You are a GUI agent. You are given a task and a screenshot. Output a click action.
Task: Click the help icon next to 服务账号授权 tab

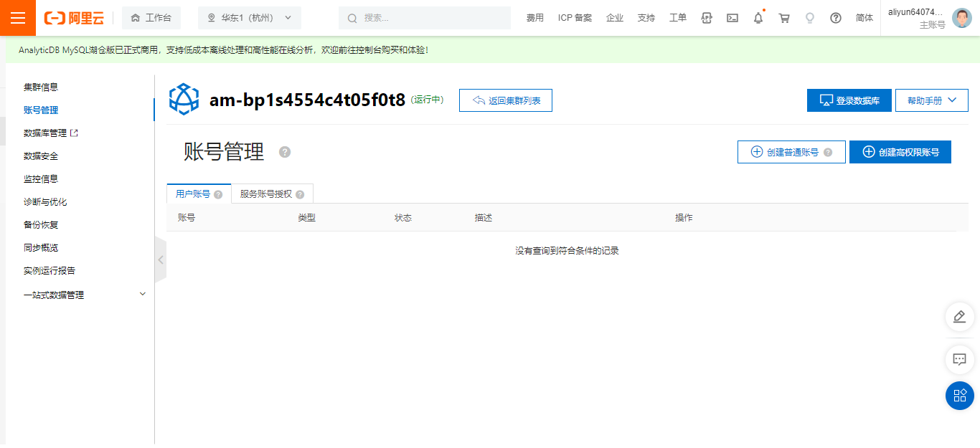(x=300, y=194)
